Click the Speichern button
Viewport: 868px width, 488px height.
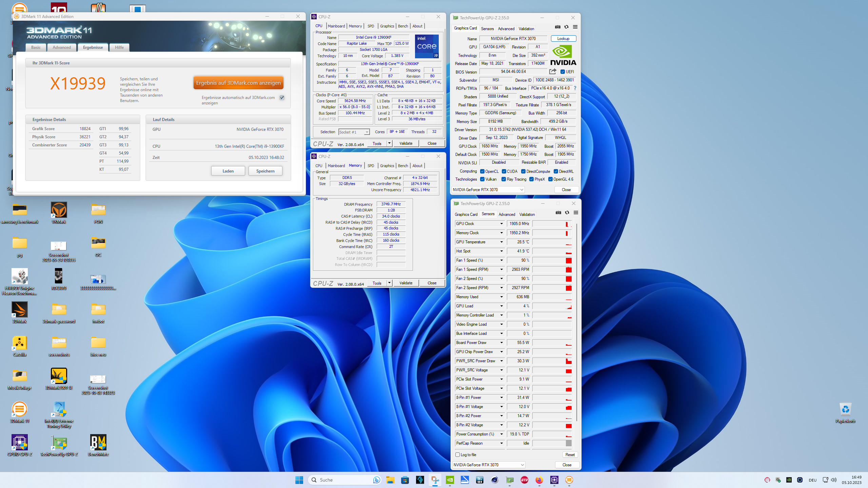[x=265, y=171]
